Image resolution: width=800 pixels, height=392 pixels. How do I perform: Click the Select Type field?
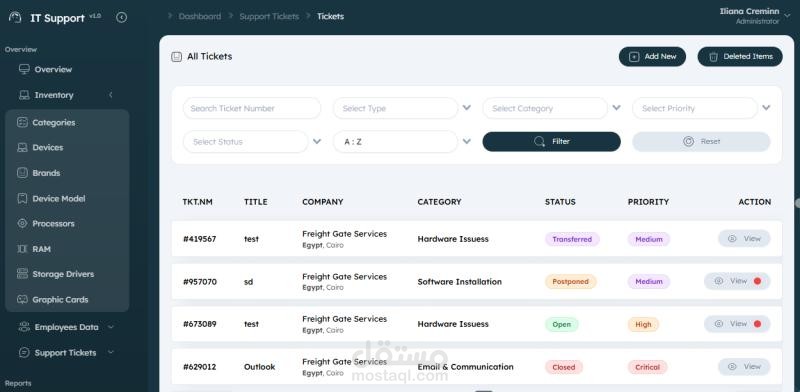395,108
